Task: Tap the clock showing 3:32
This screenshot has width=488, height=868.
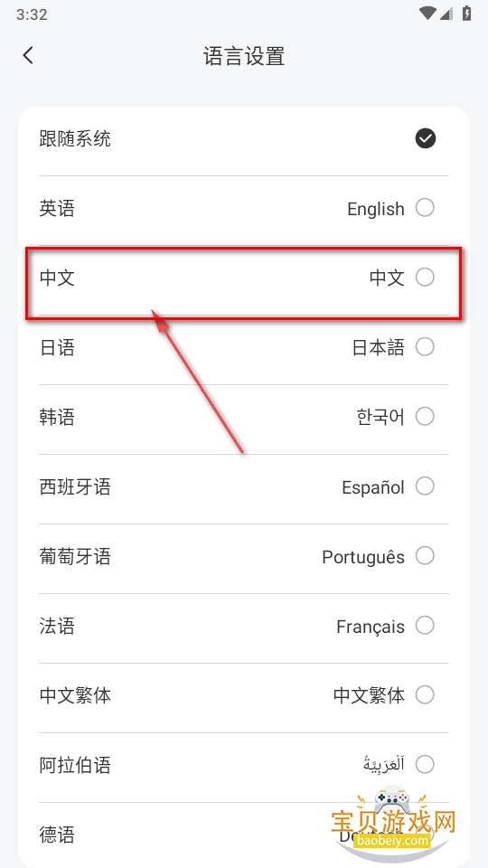Action: pyautogui.click(x=32, y=14)
